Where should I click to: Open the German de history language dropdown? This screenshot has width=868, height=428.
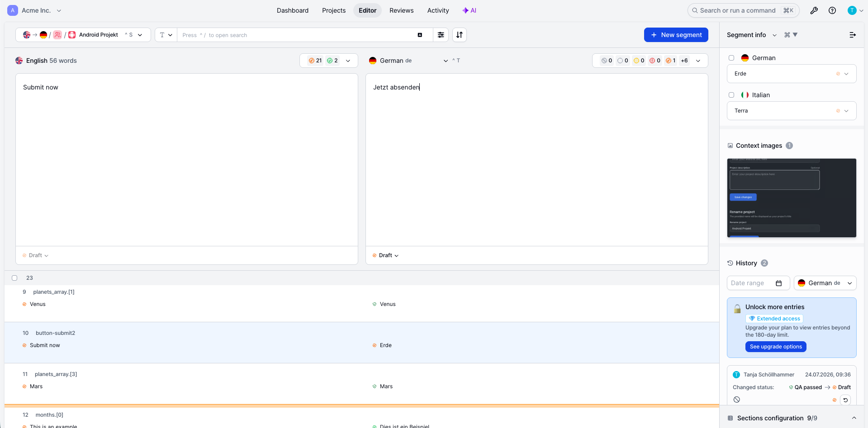pos(825,283)
